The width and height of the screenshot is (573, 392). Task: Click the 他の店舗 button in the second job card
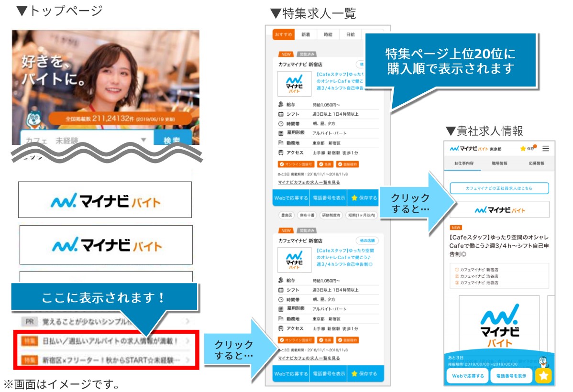(367, 240)
